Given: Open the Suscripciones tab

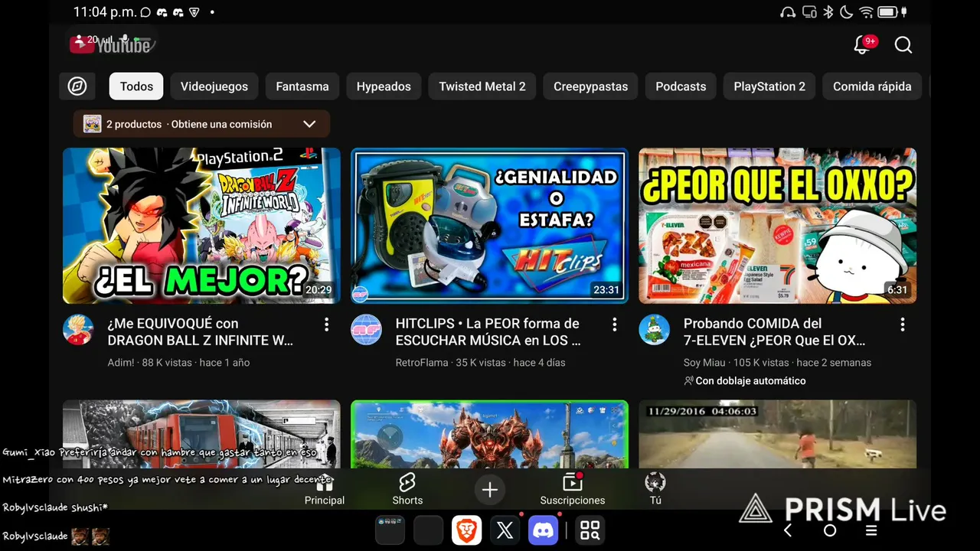Looking at the screenshot, I should 573,489.
